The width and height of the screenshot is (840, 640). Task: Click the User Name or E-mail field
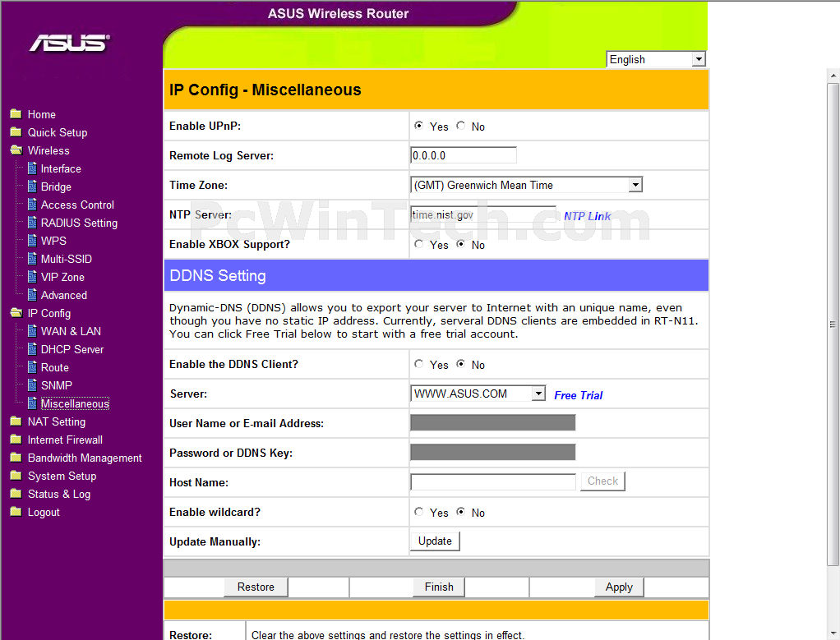click(x=493, y=422)
